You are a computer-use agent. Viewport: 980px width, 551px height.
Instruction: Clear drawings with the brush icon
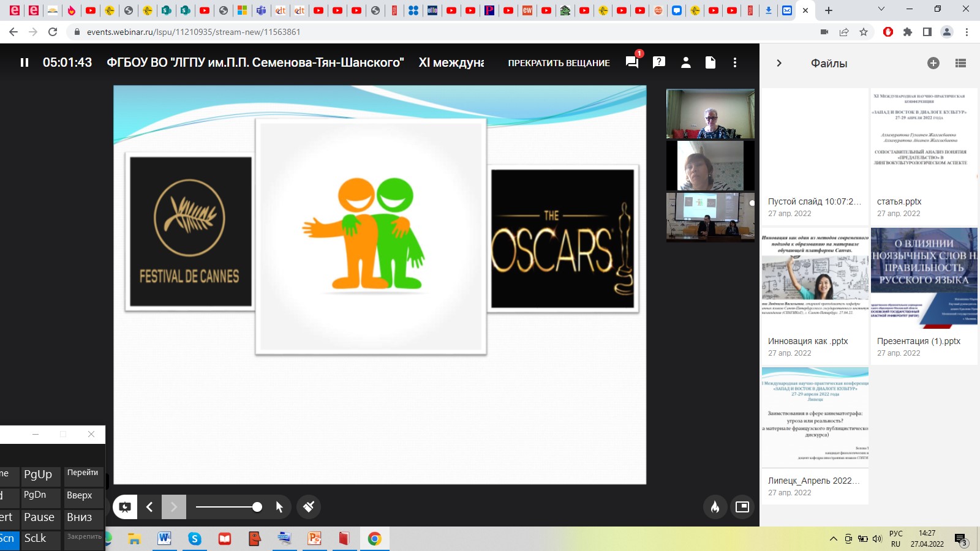309,507
